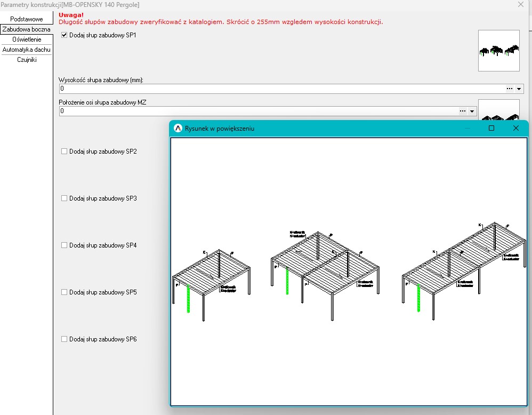Expand the Położenie osi słupa zabudowy MZ dropdown
This screenshot has width=532, height=415.
pyautogui.click(x=472, y=111)
